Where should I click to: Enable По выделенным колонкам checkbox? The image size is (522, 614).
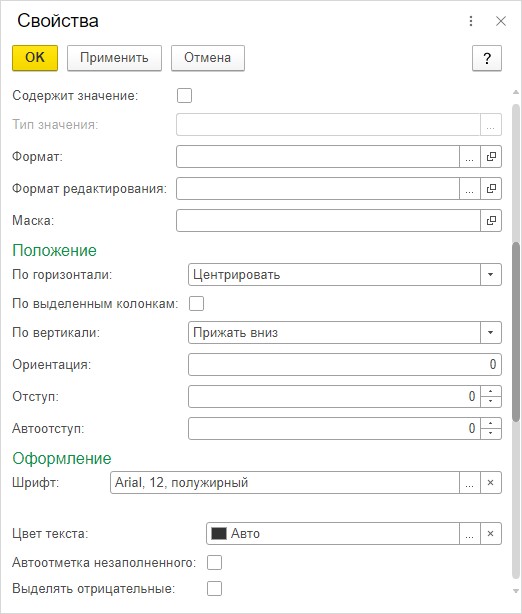[196, 303]
